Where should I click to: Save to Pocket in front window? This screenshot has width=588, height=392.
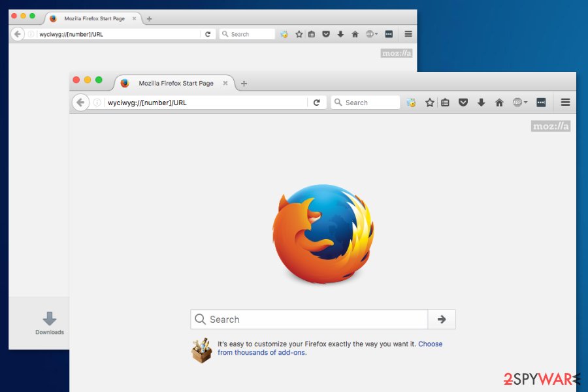[x=463, y=103]
